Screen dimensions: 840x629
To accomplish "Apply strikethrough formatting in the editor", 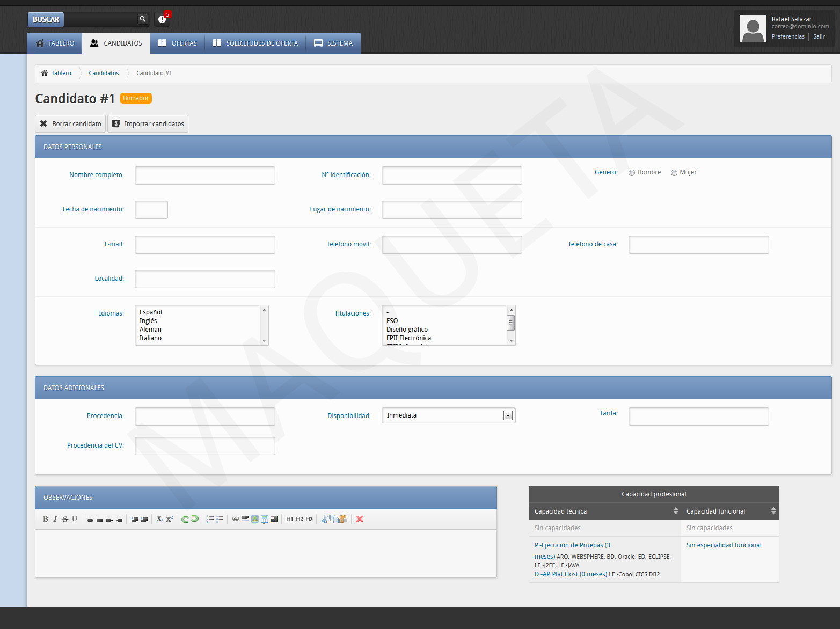I will pos(65,519).
